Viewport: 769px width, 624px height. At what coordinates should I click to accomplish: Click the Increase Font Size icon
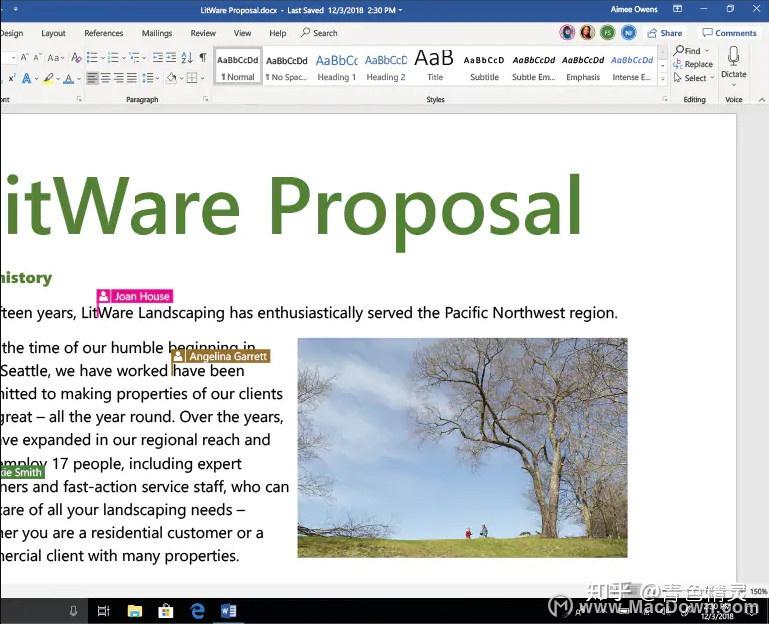pyautogui.click(x=24, y=58)
